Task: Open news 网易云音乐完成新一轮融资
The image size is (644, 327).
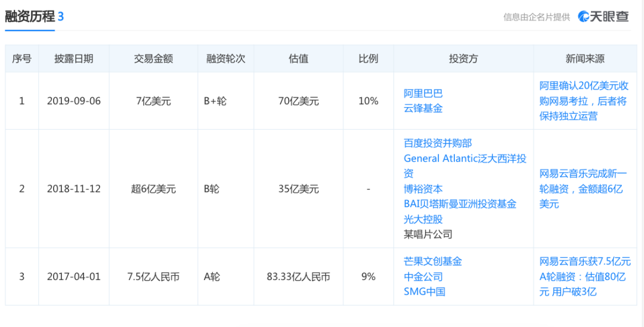Action: point(583,189)
